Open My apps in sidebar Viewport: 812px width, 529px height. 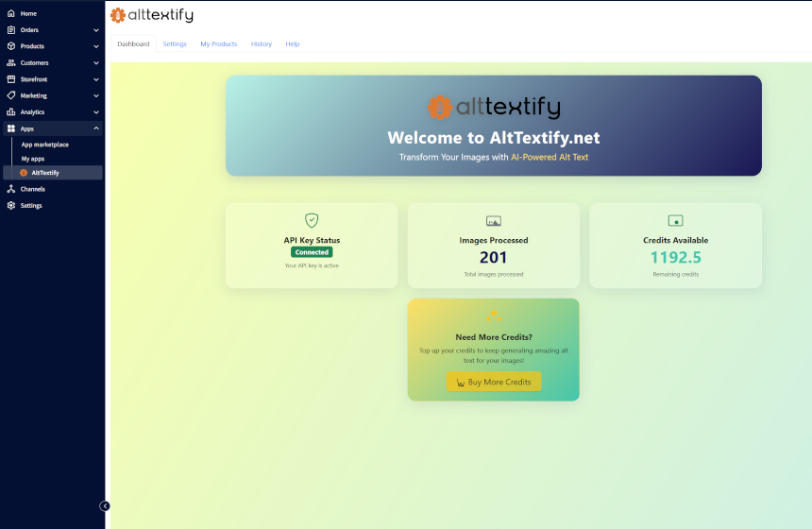pyautogui.click(x=33, y=159)
